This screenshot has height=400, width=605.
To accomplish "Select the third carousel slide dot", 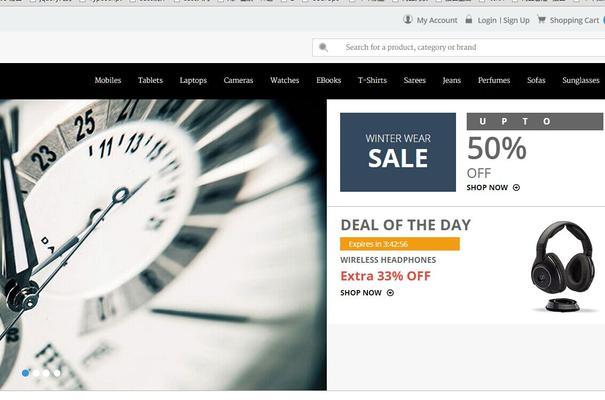I will [x=46, y=373].
